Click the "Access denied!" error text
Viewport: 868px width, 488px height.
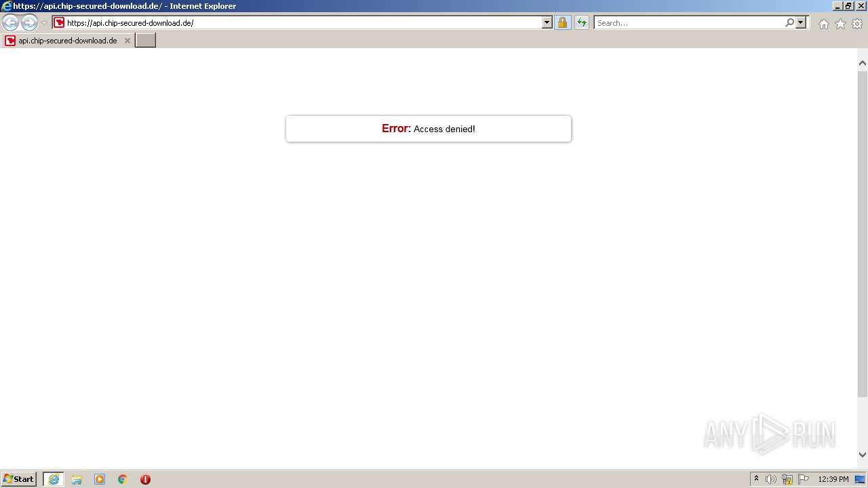[x=444, y=129]
